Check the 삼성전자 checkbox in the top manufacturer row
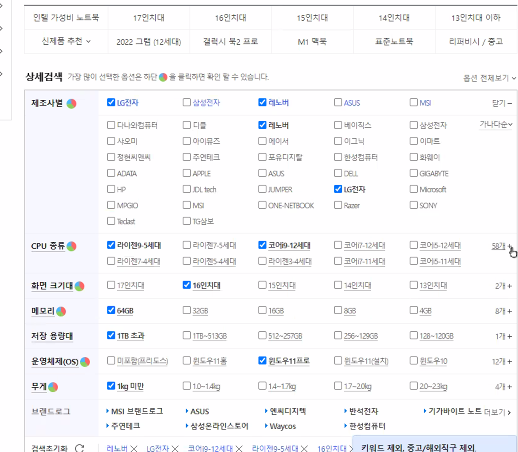 187,102
